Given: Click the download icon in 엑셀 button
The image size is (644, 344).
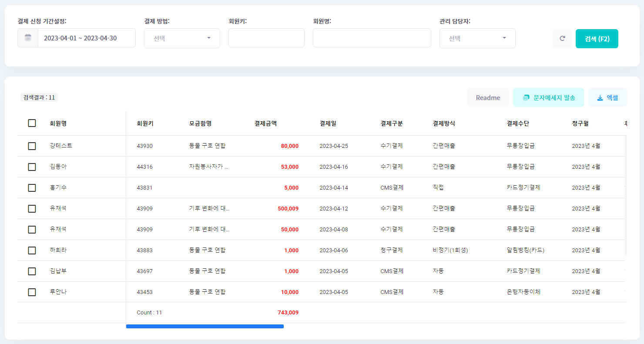Looking at the screenshot, I should (x=600, y=98).
